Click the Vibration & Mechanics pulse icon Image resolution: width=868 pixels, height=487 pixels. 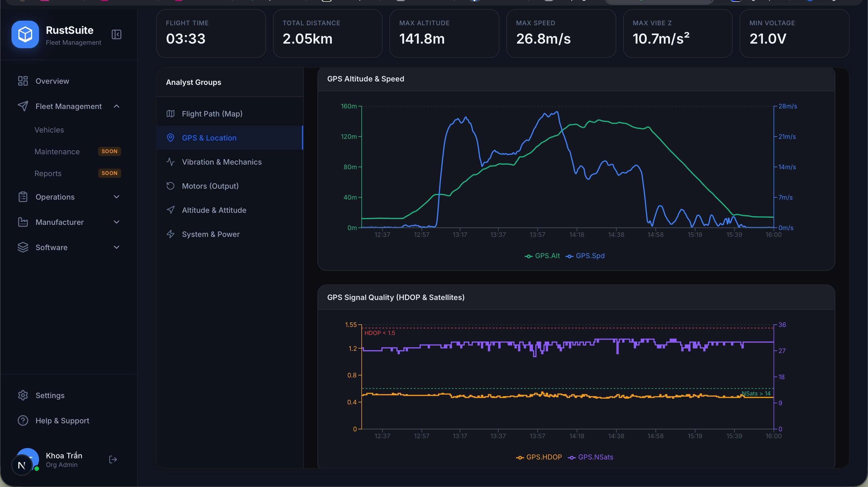click(x=170, y=162)
